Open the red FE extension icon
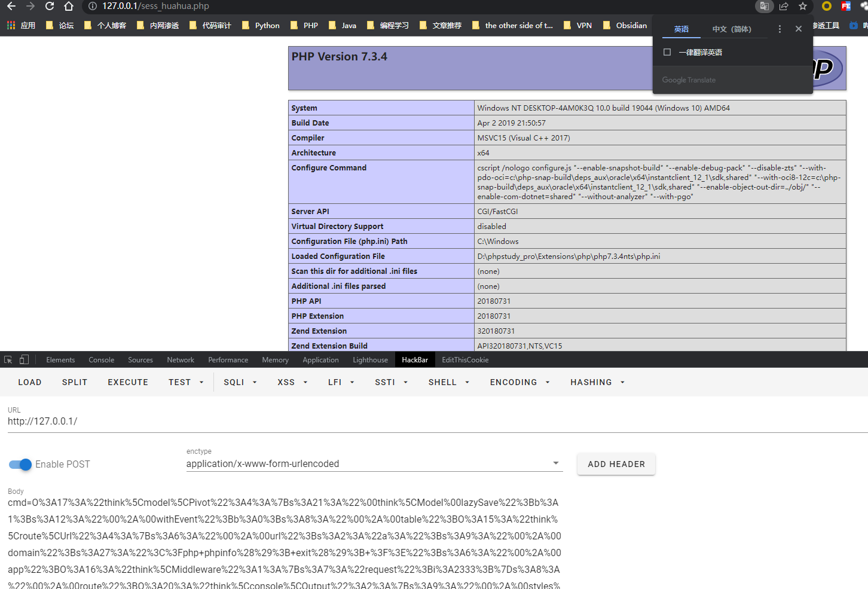 coord(846,6)
